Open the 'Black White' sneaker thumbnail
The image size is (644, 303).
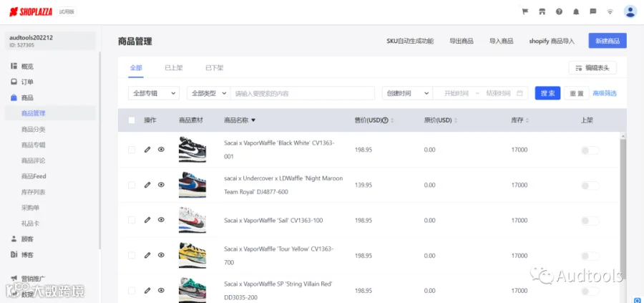point(192,150)
